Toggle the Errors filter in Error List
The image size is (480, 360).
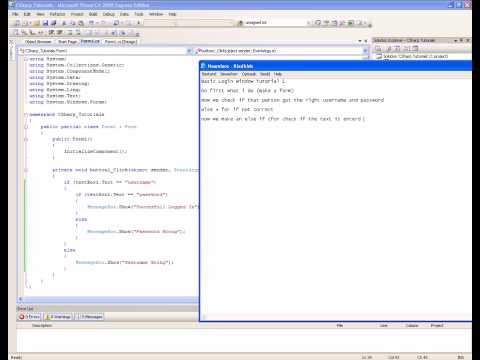(29, 316)
